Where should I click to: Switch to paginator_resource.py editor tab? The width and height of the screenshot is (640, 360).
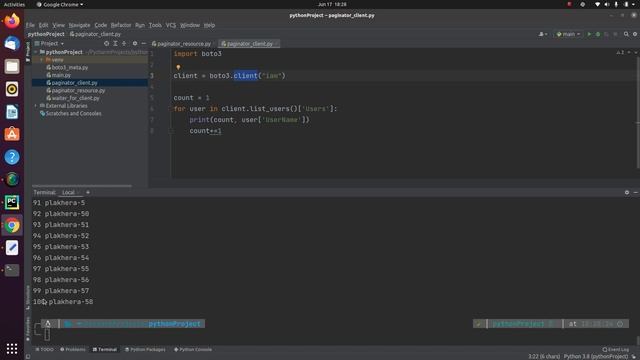183,44
